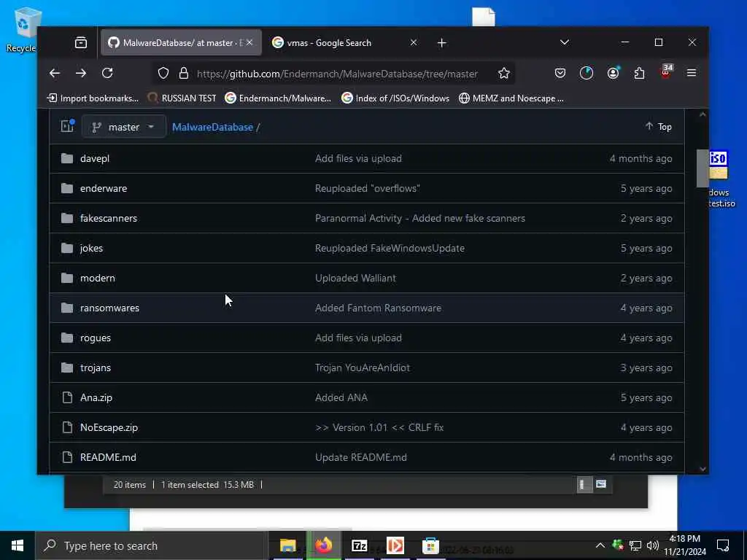Close the MalwareDatabase tab
The height and width of the screenshot is (560, 747).
click(x=249, y=43)
